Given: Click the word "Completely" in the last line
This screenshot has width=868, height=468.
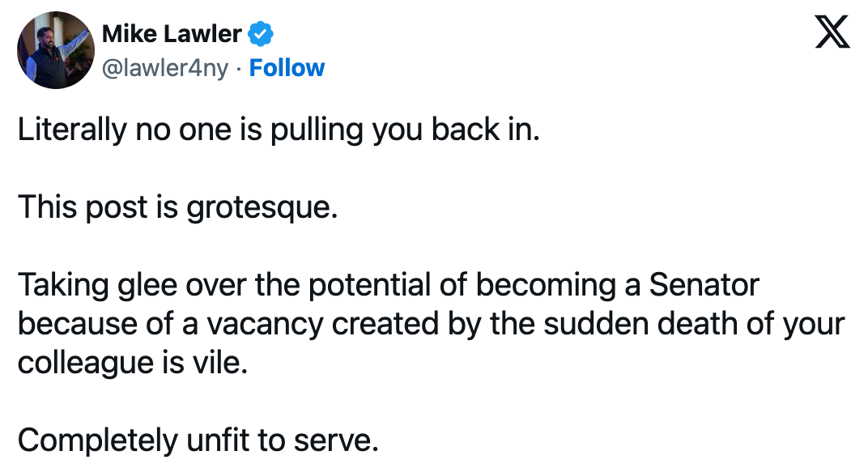Looking at the screenshot, I should 97,441.
